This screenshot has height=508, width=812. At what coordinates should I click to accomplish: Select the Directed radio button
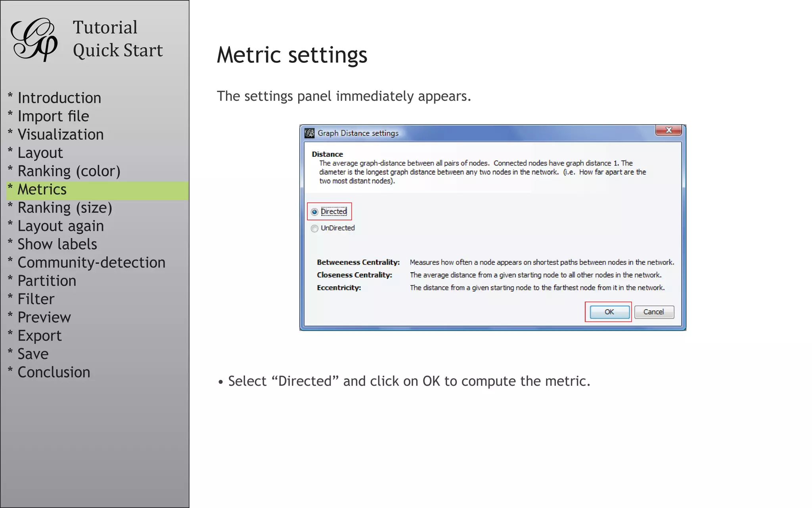click(x=314, y=212)
